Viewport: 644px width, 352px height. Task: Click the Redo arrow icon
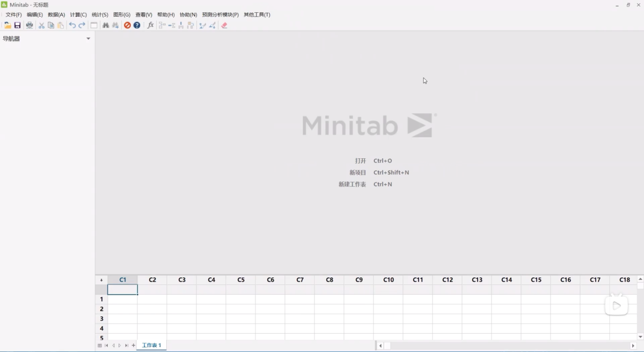coord(82,25)
